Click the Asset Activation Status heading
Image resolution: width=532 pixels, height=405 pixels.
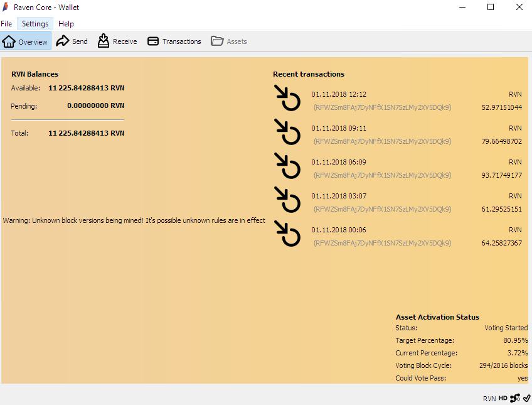pos(437,317)
